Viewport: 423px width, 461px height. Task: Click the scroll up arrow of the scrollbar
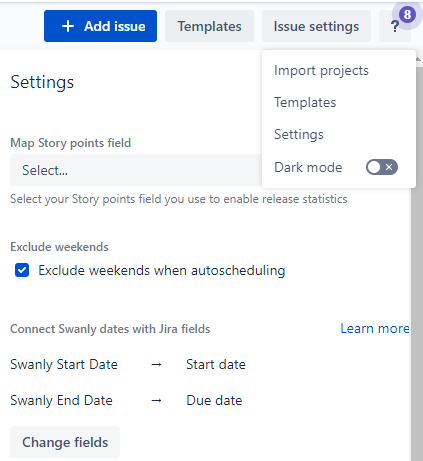coord(418,59)
